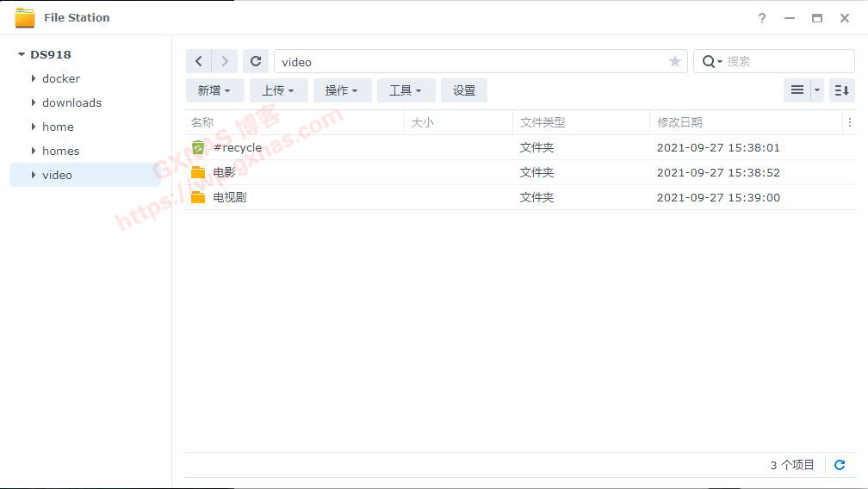Refresh the current folder via toolbar
The width and height of the screenshot is (868, 489).
256,61
